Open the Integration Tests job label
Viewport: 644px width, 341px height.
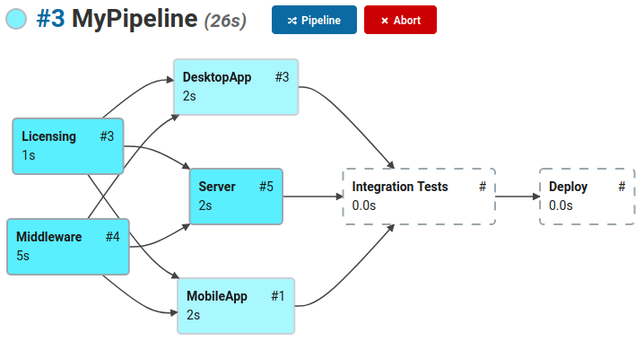tap(400, 187)
